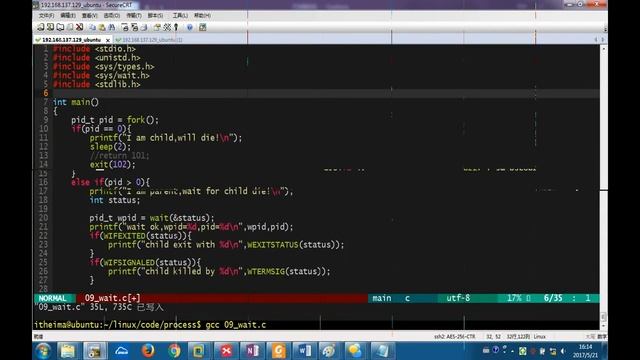Open the orange G application on the taskbar

pyautogui.click(x=278, y=351)
